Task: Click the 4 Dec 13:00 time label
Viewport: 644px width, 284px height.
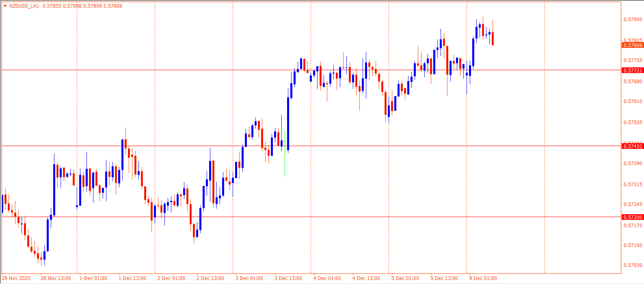Action: [366, 278]
